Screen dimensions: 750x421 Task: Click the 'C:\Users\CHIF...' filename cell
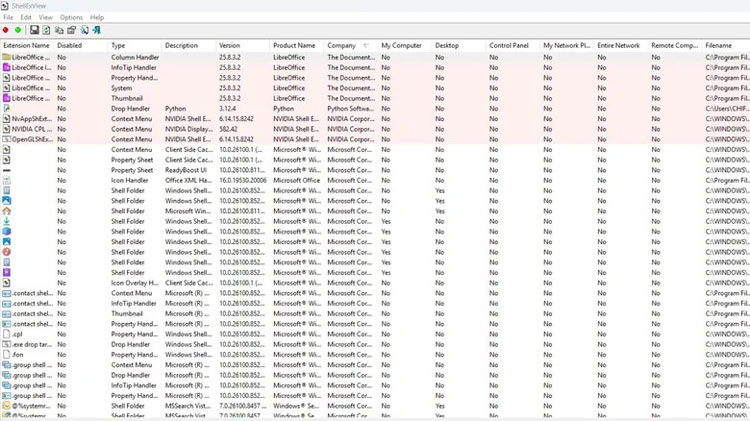(x=727, y=109)
